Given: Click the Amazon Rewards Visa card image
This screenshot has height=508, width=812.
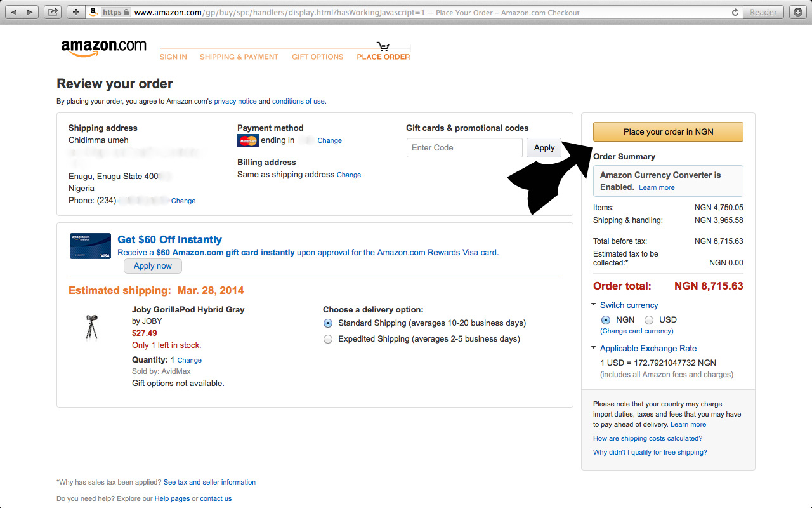Looking at the screenshot, I should (90, 246).
